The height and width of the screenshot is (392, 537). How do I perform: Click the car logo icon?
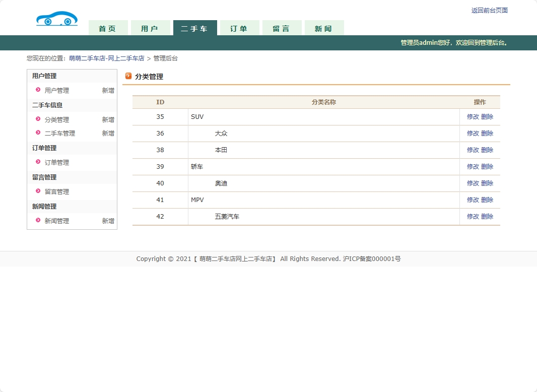57,19
